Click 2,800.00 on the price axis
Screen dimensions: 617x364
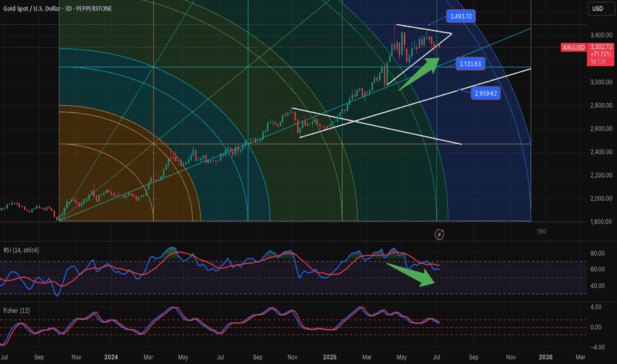point(601,105)
